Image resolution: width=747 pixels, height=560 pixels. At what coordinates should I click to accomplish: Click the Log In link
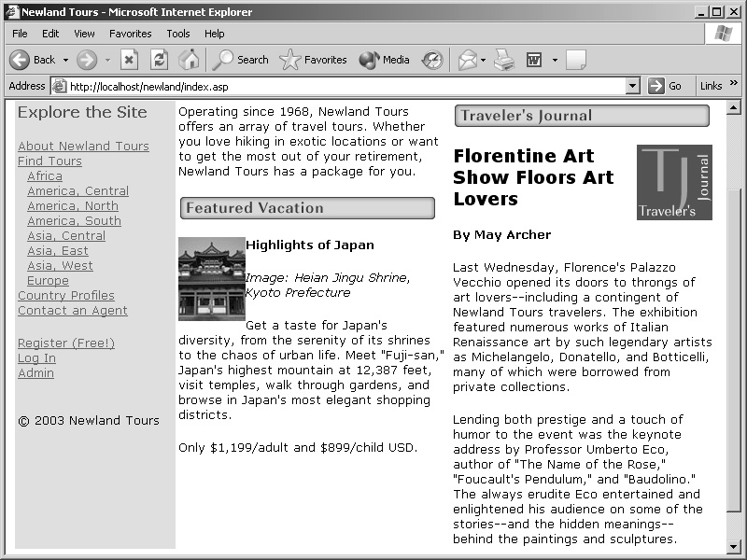(36, 358)
